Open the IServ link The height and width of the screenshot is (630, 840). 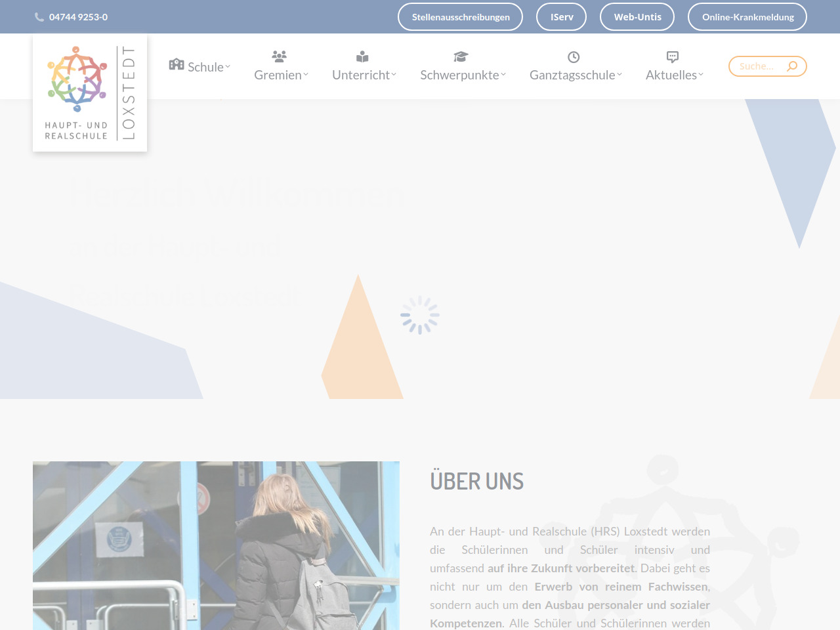562,17
